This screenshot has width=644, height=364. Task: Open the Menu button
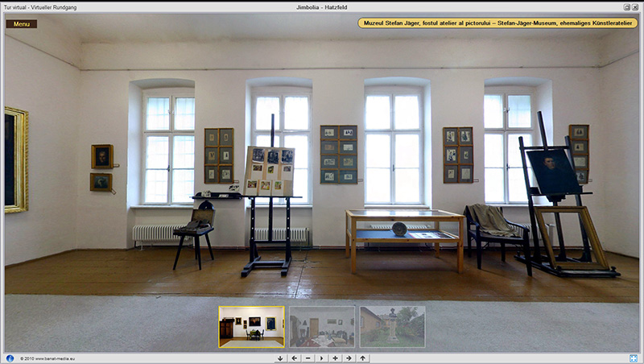[22, 23]
